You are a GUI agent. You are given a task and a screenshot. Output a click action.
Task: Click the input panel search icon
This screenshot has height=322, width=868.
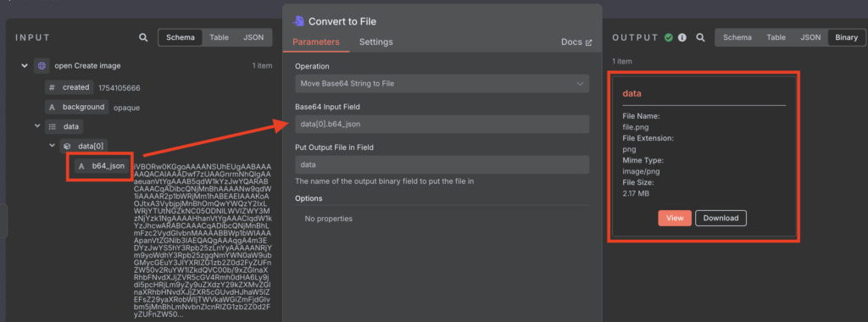click(x=143, y=37)
